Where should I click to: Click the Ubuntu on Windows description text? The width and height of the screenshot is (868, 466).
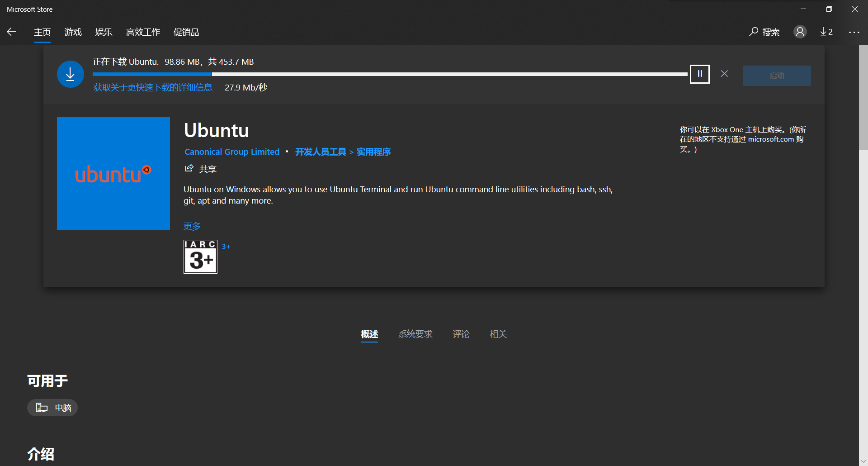[398, 195]
